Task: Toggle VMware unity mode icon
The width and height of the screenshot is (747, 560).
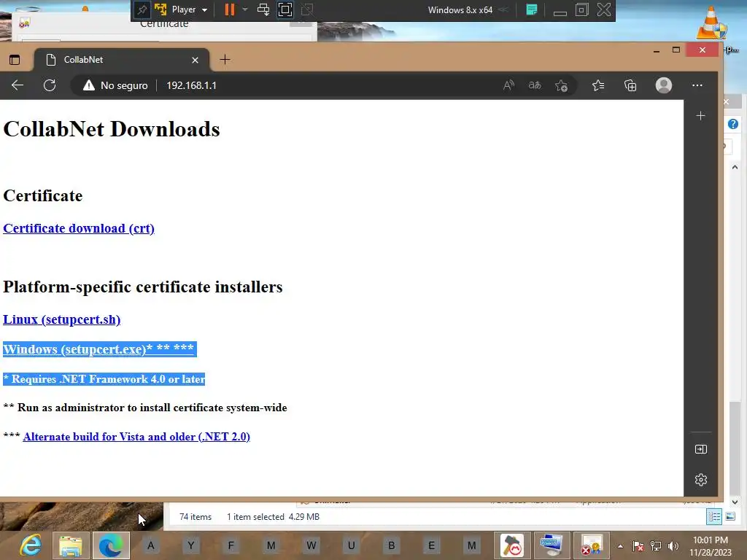Action: pyautogui.click(x=307, y=9)
